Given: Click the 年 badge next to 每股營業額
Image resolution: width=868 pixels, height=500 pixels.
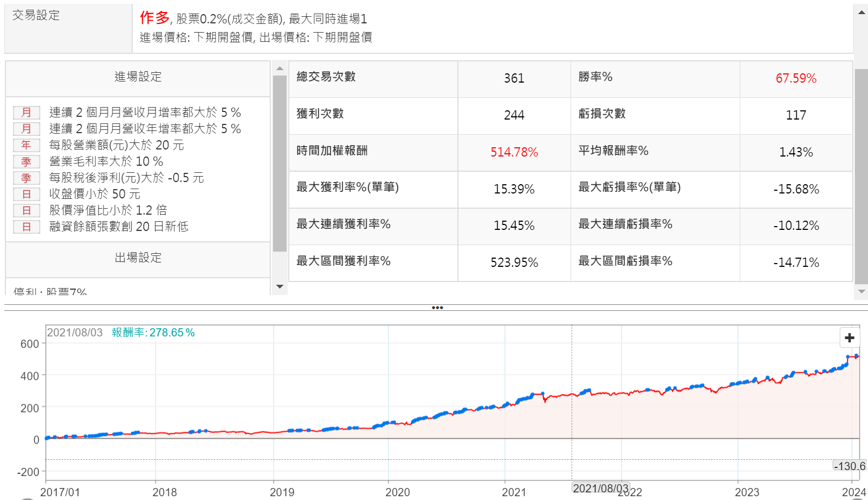Looking at the screenshot, I should click(26, 146).
